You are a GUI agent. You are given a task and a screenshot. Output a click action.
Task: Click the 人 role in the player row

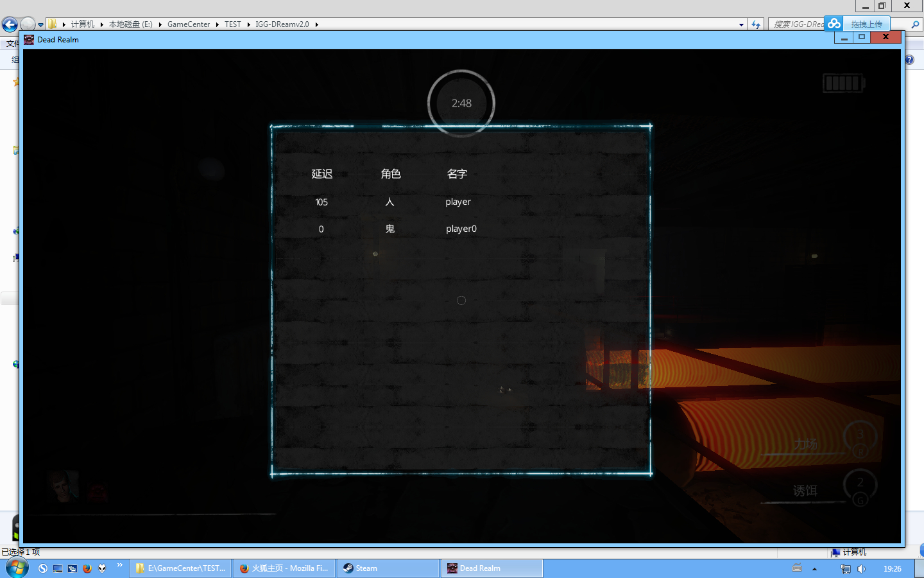(x=389, y=202)
